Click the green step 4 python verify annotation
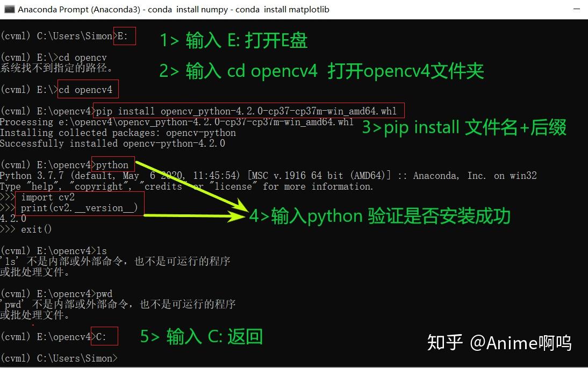 [379, 216]
